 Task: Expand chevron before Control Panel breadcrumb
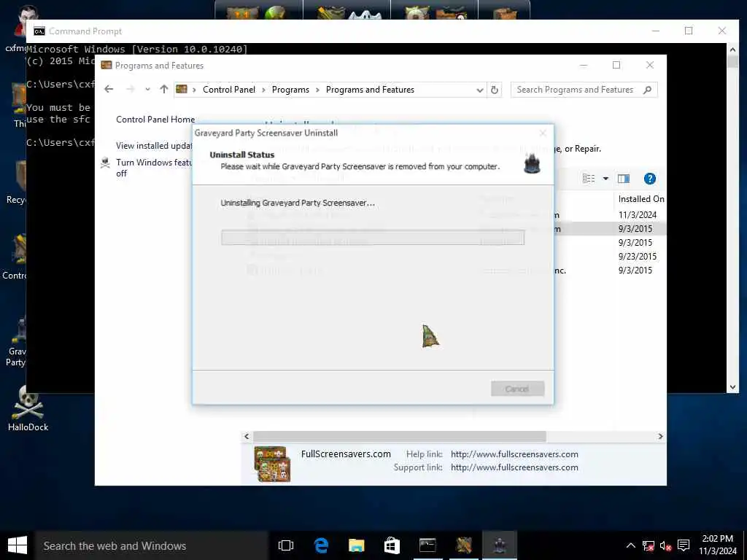pos(194,90)
